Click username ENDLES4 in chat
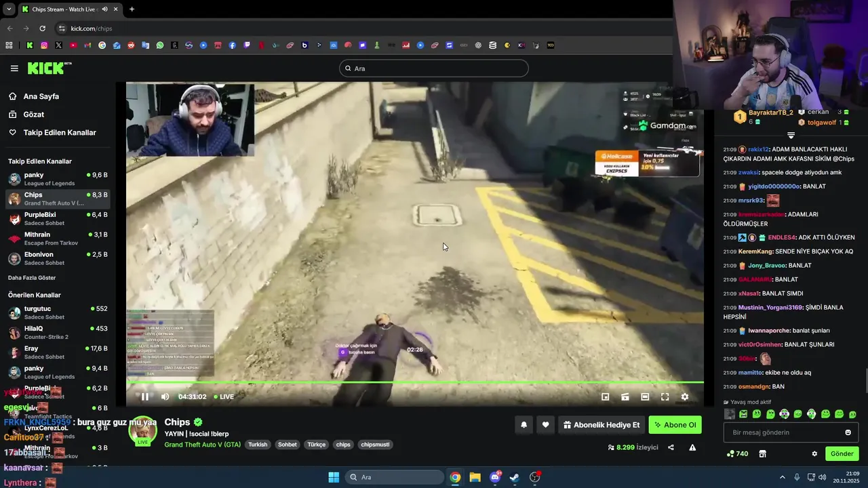Screen dimensions: 868x488 coord(781,238)
